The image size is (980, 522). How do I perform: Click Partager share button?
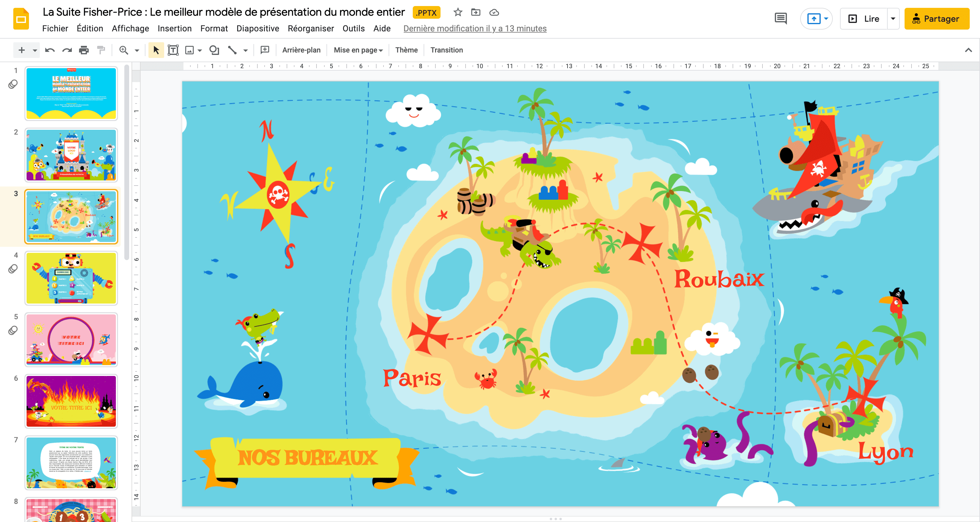point(937,19)
